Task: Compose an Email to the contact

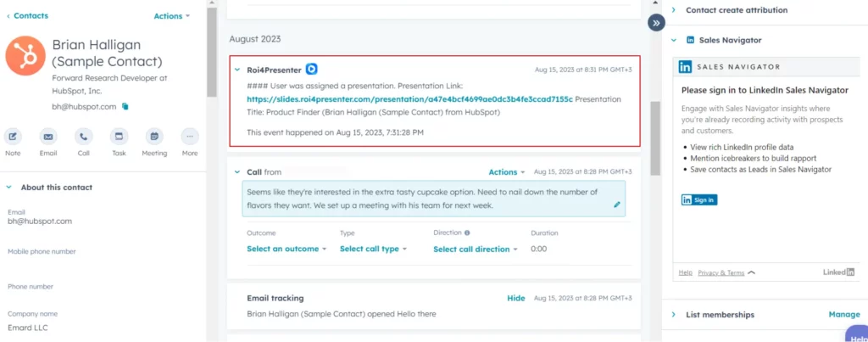Action: (48, 137)
